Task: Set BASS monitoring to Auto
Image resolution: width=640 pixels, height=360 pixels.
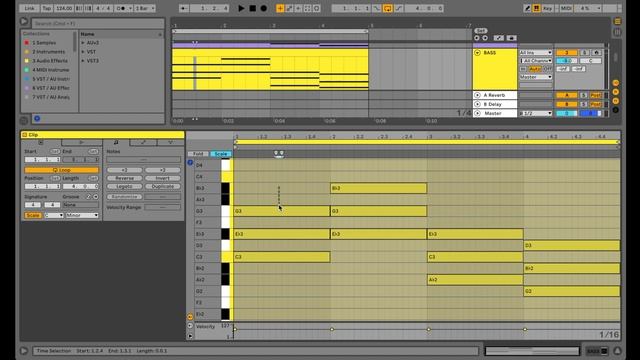Action: 534,69
